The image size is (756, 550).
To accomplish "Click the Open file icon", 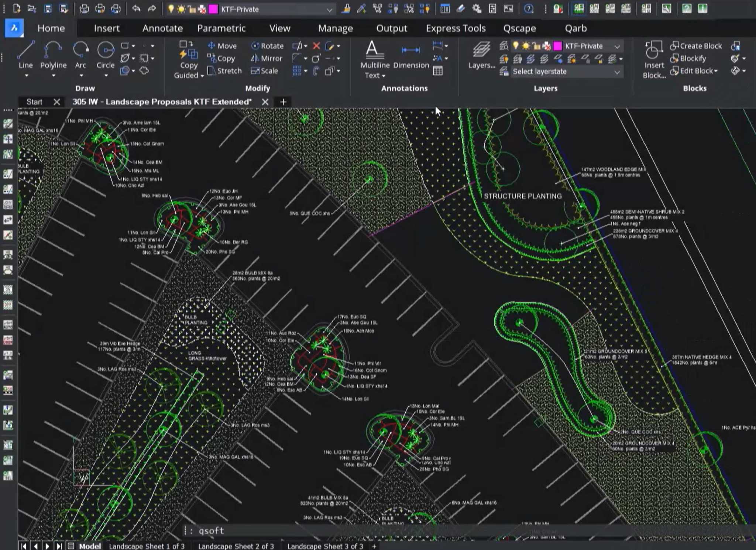I will (32, 8).
